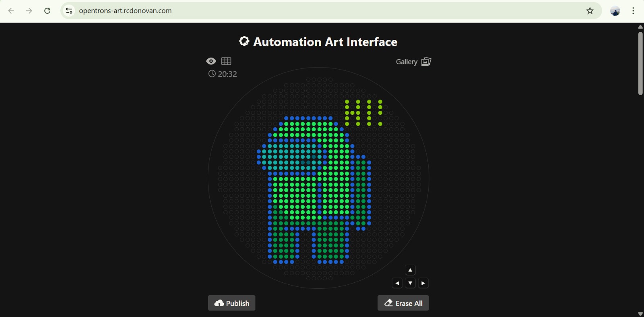
Task: Open the Chrome three-dot menu
Action: (x=634, y=11)
